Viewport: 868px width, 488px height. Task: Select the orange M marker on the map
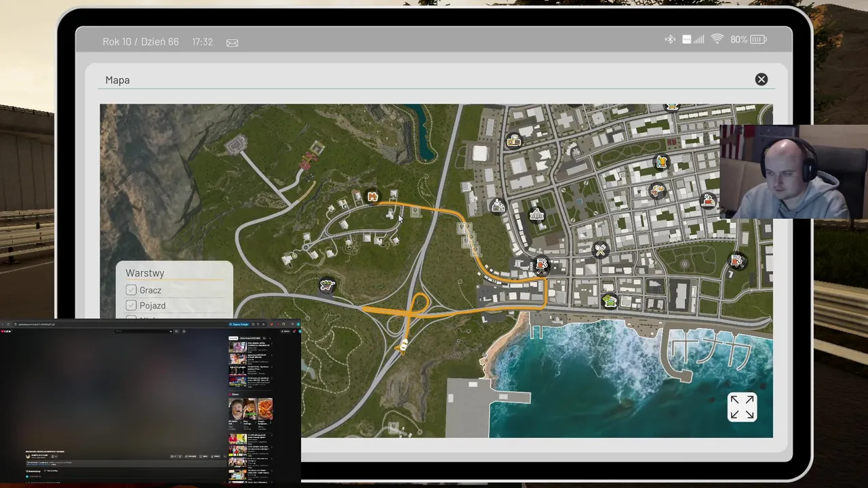(372, 197)
